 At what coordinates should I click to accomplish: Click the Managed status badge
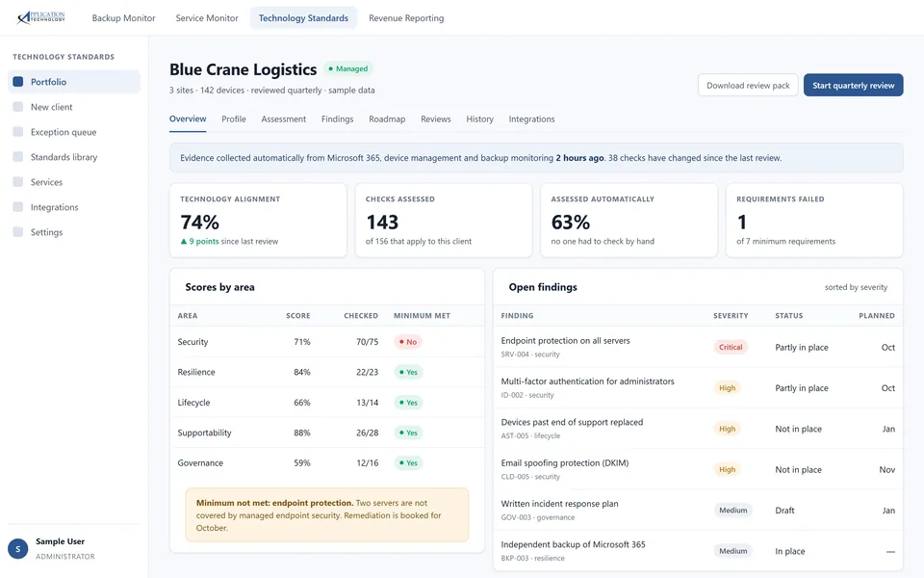(348, 69)
